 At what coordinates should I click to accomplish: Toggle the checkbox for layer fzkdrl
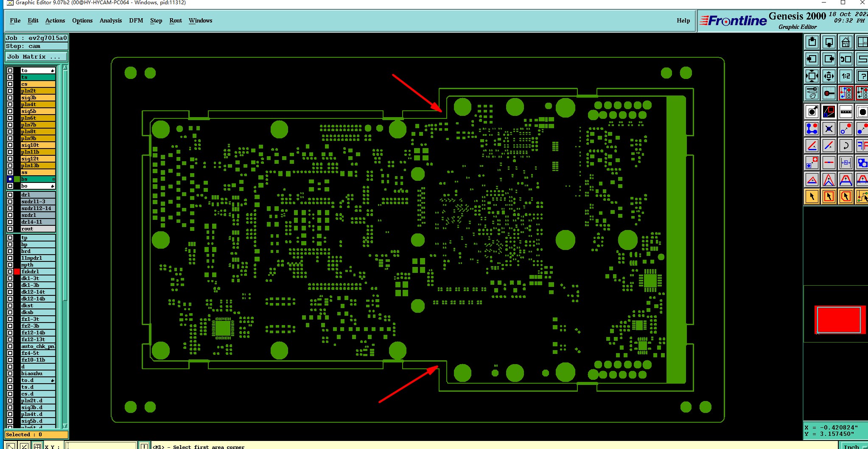pyautogui.click(x=10, y=272)
